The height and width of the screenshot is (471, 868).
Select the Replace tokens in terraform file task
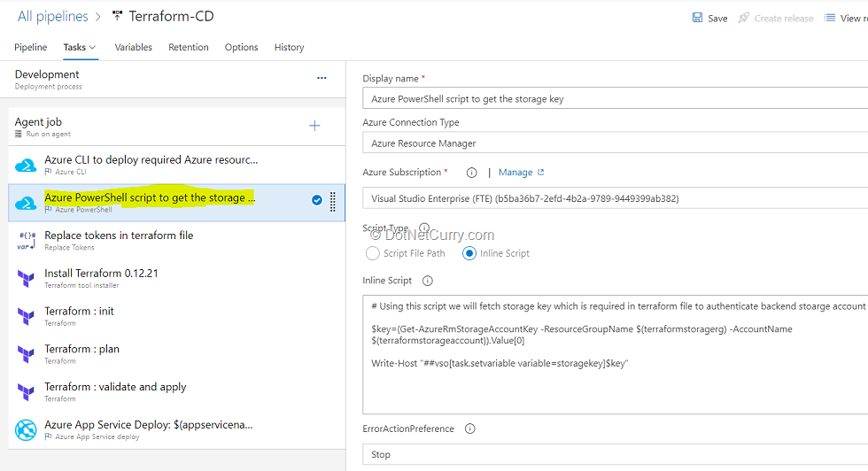pyautogui.click(x=176, y=241)
